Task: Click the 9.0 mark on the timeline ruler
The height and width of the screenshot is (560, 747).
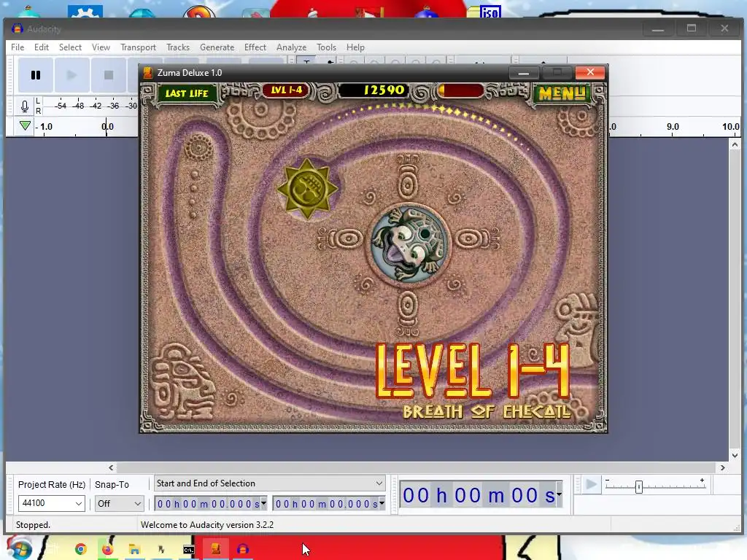Action: coord(673,127)
